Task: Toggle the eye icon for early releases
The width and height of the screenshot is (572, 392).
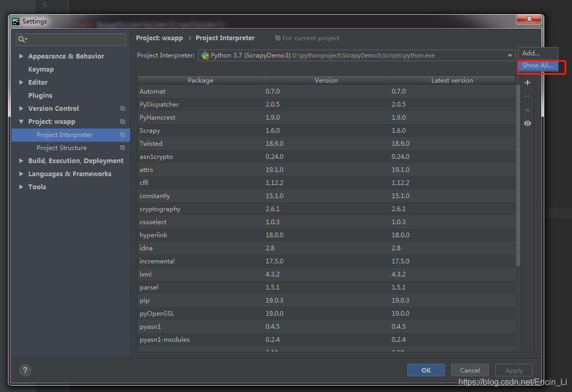Action: (528, 123)
